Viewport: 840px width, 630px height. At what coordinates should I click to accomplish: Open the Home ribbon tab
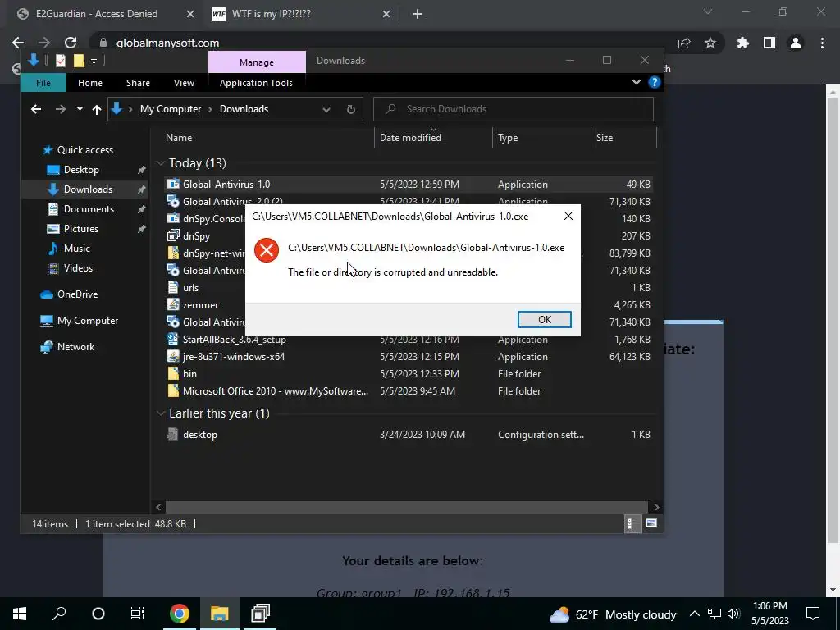(90, 83)
